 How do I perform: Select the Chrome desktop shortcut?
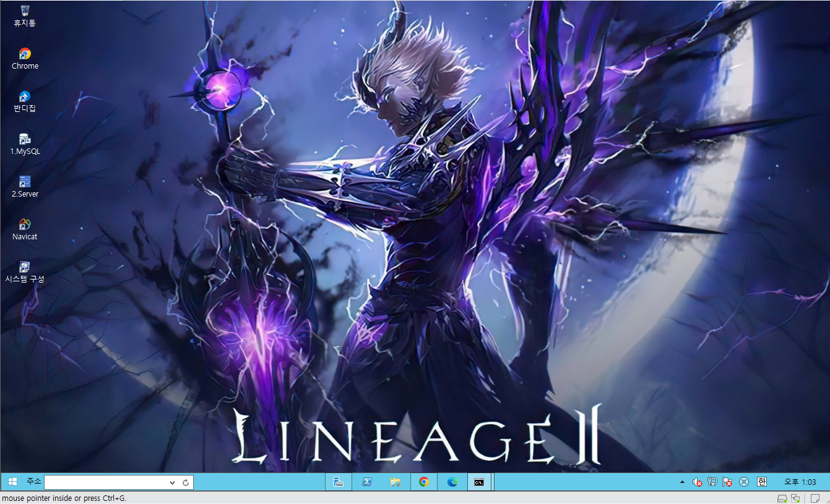(x=25, y=58)
